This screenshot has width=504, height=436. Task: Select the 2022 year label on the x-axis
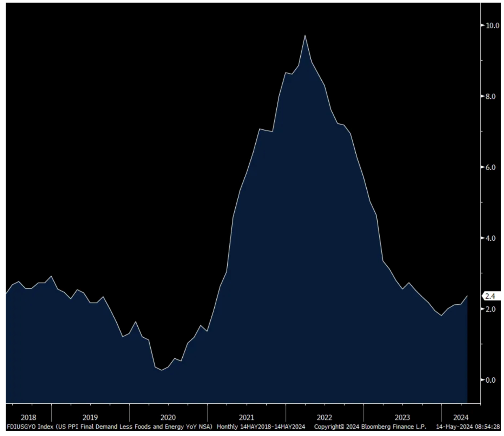(x=324, y=418)
